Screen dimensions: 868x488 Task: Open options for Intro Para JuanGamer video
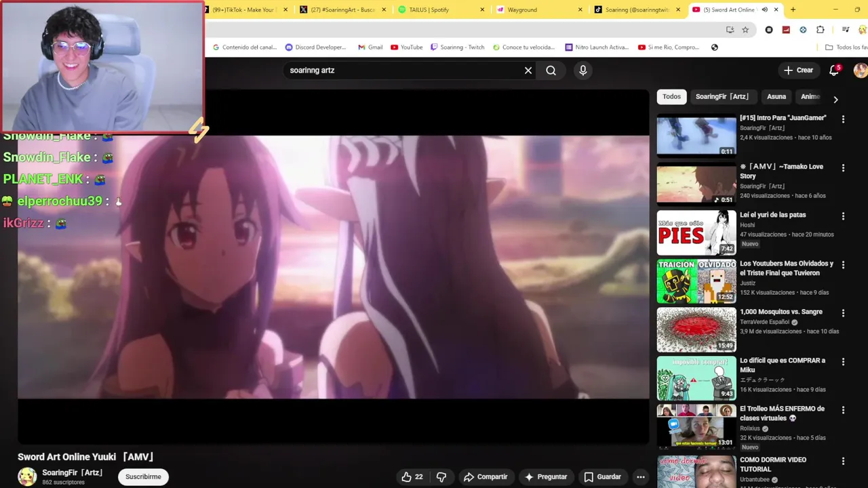[x=843, y=119]
